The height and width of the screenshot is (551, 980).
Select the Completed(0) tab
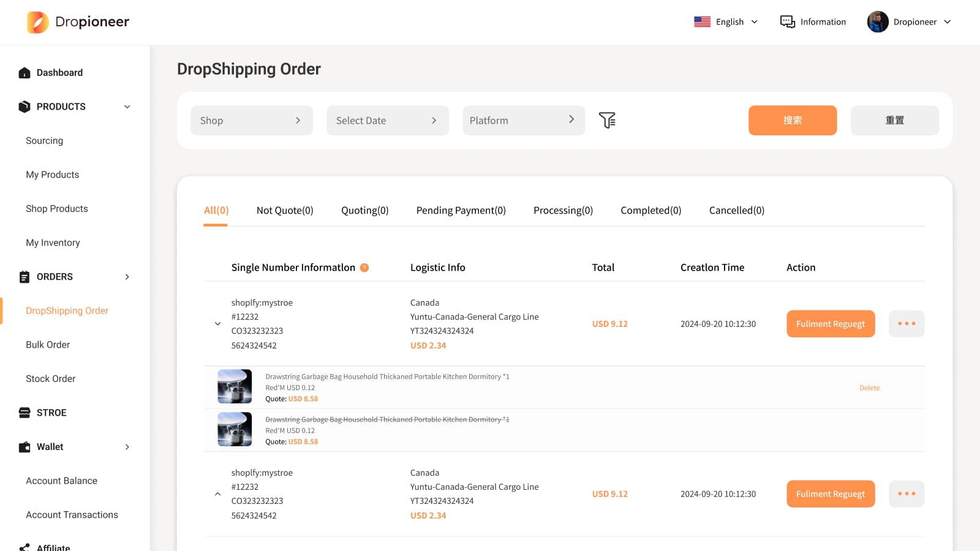tap(650, 211)
